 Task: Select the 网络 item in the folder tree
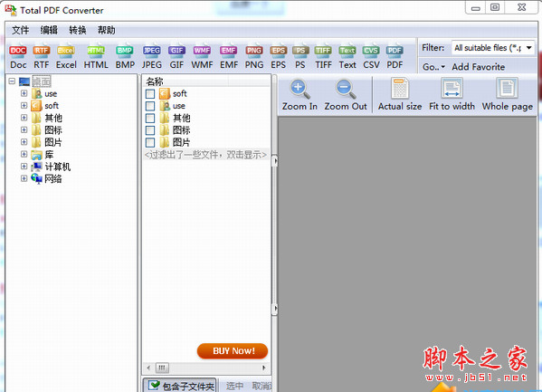(53, 179)
